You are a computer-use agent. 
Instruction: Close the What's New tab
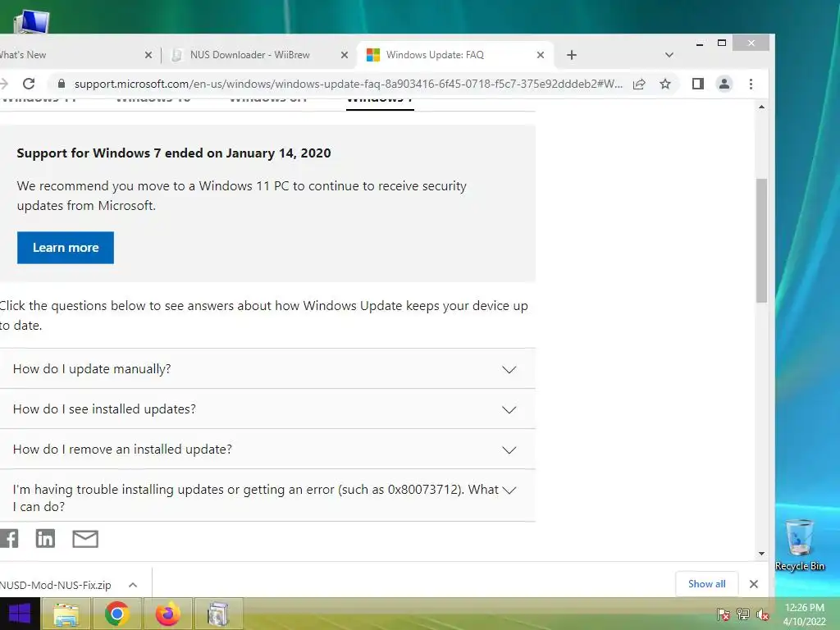(148, 55)
